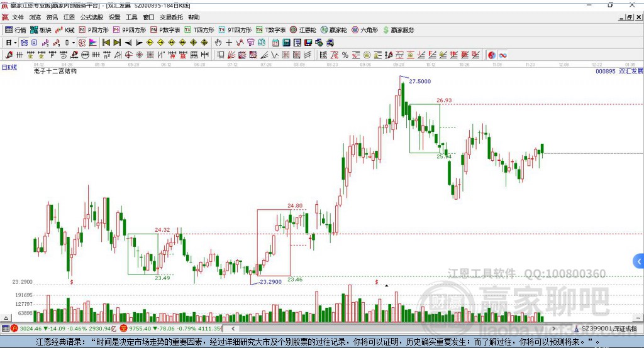
Task: Click the 27.5000 peak price label
Action: point(419,81)
